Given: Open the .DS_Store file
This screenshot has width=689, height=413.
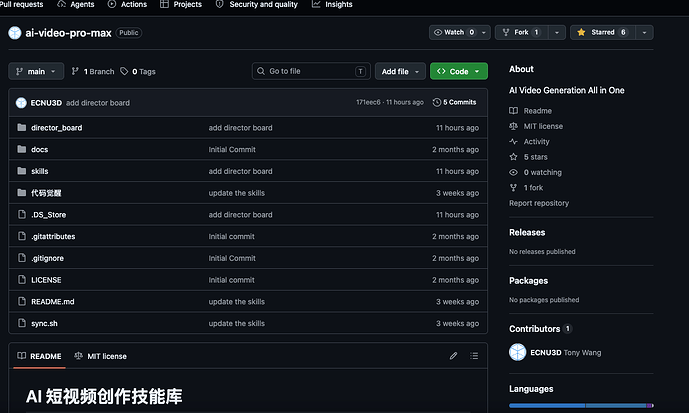Looking at the screenshot, I should point(48,215).
